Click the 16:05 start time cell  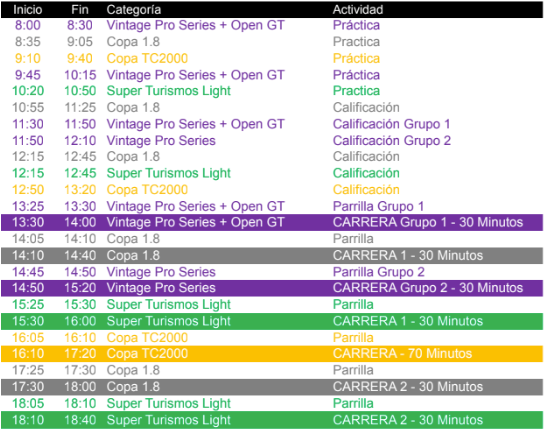28,338
